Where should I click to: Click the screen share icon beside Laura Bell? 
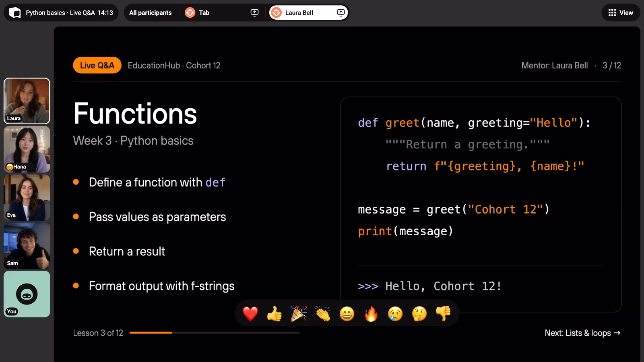[x=341, y=12]
